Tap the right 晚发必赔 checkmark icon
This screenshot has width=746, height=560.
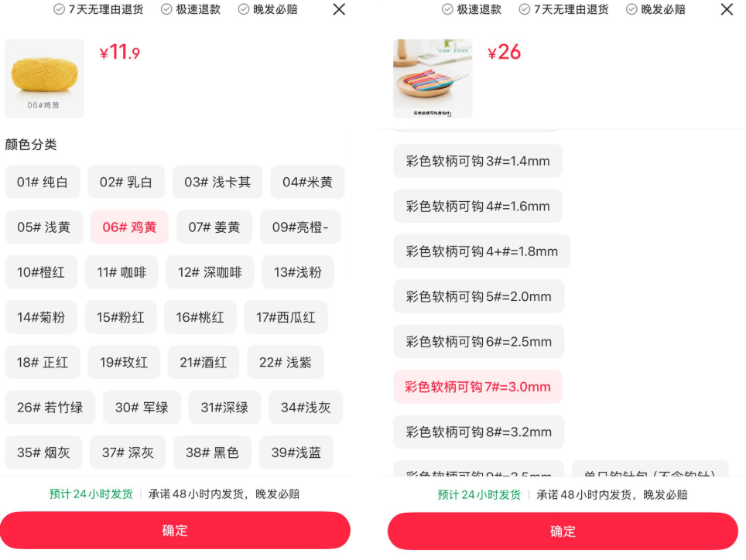tap(631, 9)
